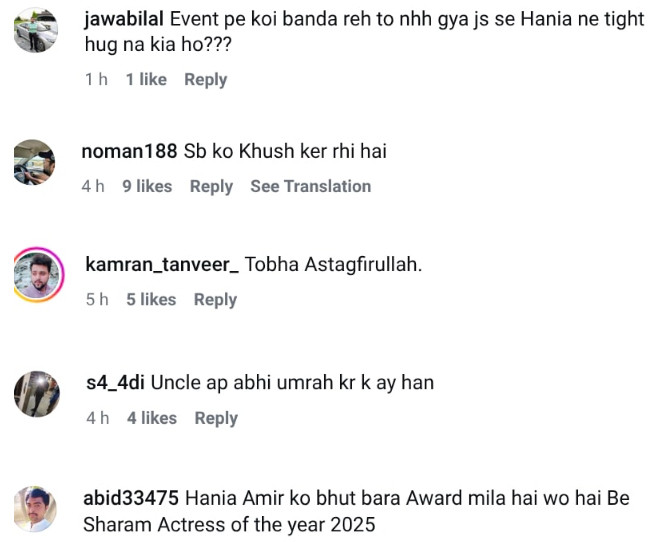Reply to s4_4di's comment

215,418
